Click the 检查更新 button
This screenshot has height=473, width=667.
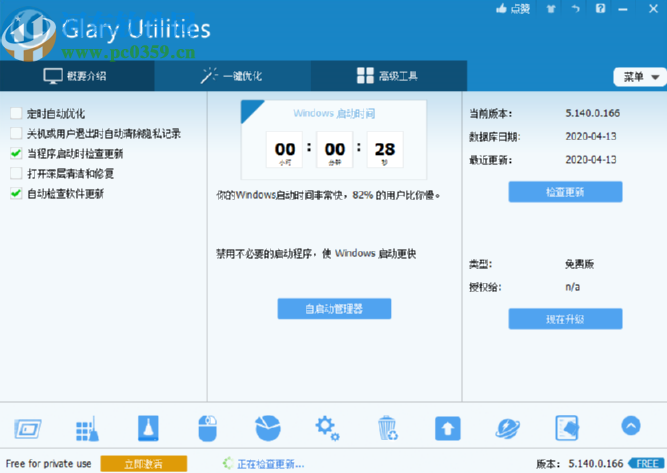(565, 192)
